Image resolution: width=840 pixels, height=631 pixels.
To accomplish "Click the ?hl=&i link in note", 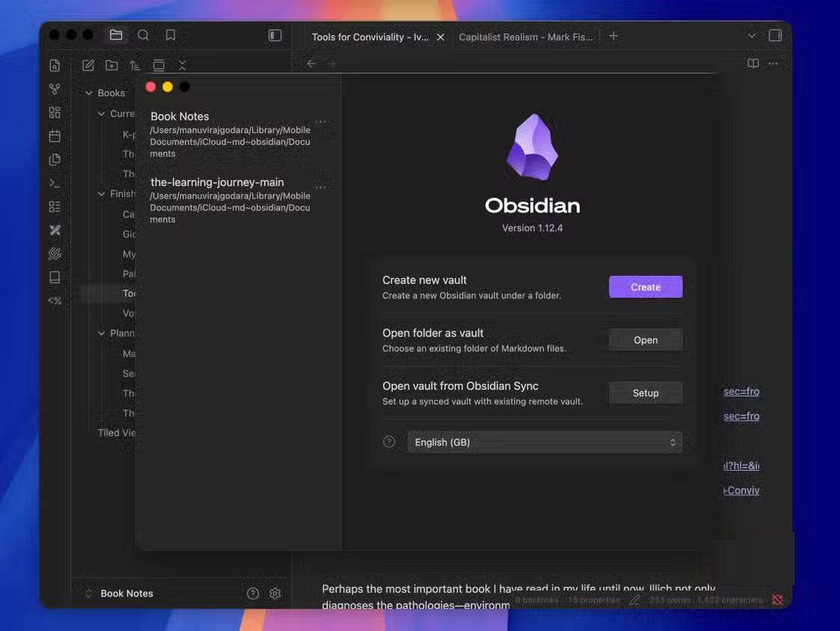I will point(741,466).
